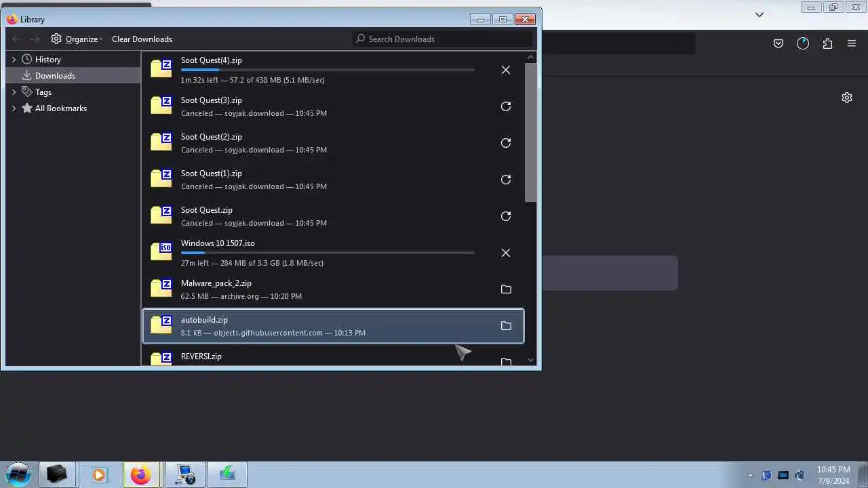Open new tab page settings gear
Screen dimensions: 868x488
point(847,98)
